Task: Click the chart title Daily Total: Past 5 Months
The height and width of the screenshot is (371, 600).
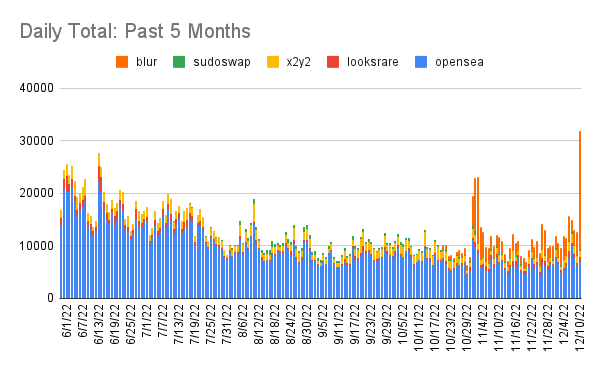Action: [135, 31]
